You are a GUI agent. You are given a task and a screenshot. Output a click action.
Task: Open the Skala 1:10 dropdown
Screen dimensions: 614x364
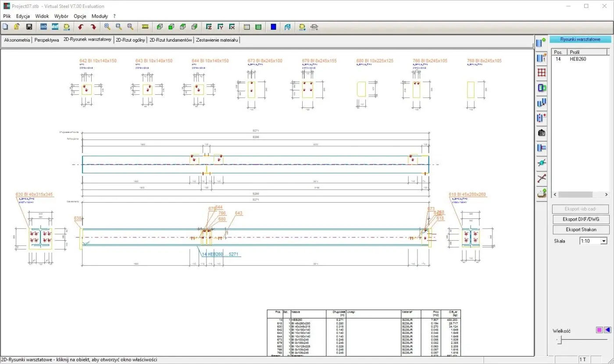[x=603, y=241]
